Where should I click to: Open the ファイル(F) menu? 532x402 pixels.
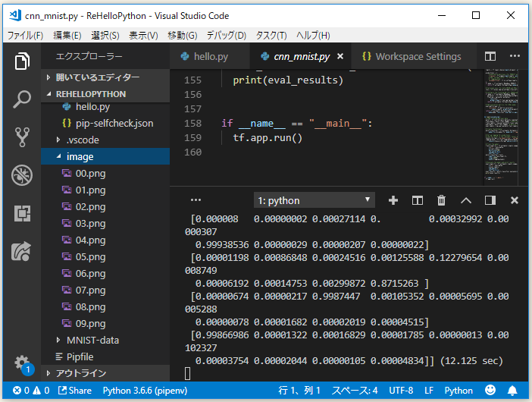[25, 36]
